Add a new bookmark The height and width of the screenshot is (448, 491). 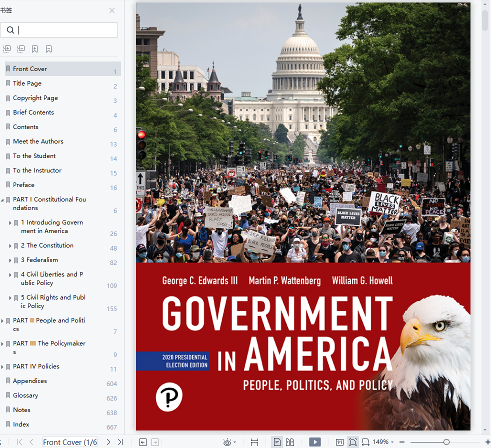pyautogui.click(x=35, y=49)
